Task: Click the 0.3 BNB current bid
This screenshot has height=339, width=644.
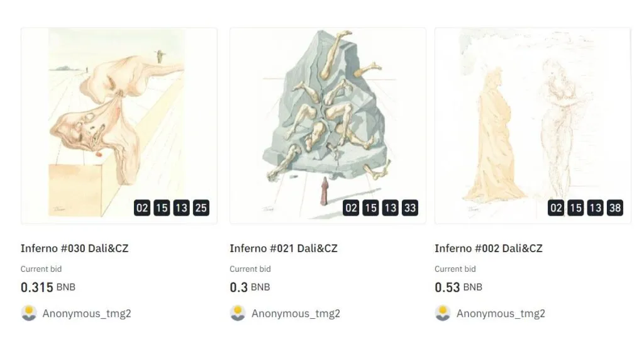Action: [250, 287]
